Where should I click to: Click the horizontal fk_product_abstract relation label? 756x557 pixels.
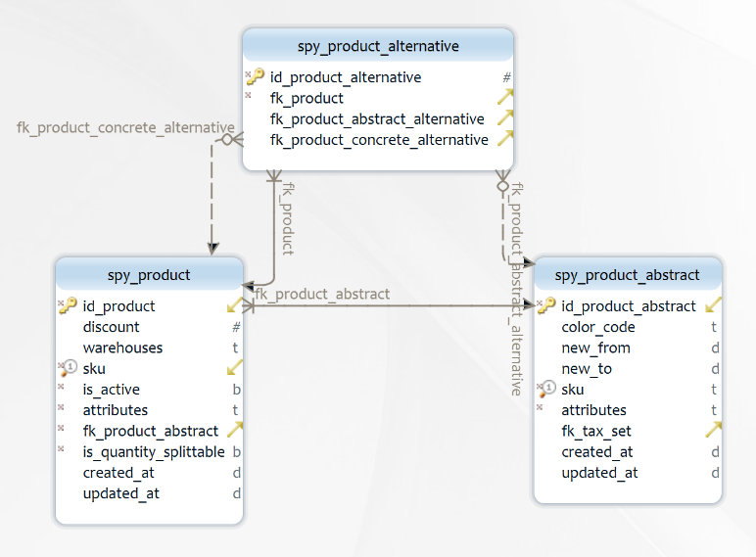[322, 294]
